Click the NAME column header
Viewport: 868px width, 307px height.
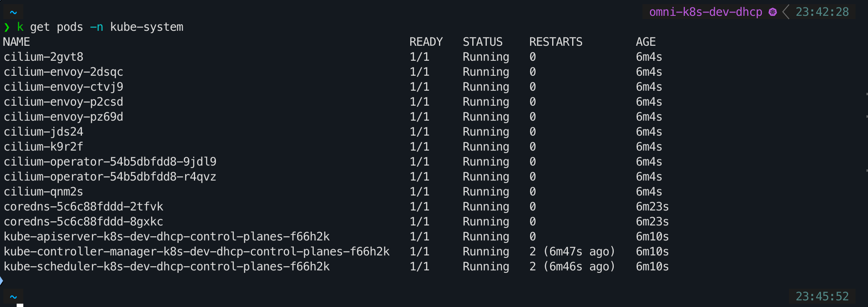(x=17, y=42)
